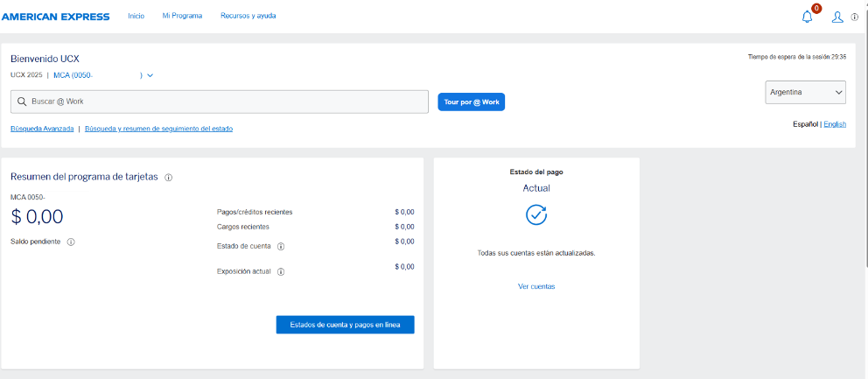Click info icon next to Saldo pendiente
Viewport: 868px width, 379px height.
[x=71, y=242]
